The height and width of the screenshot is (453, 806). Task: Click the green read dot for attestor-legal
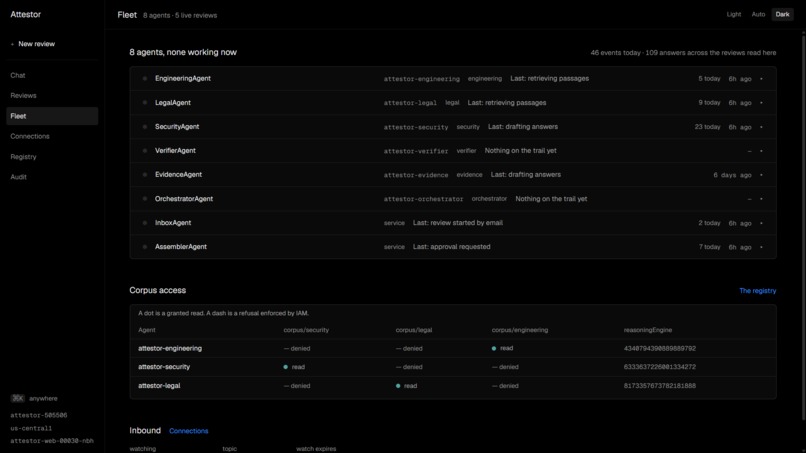[398, 386]
